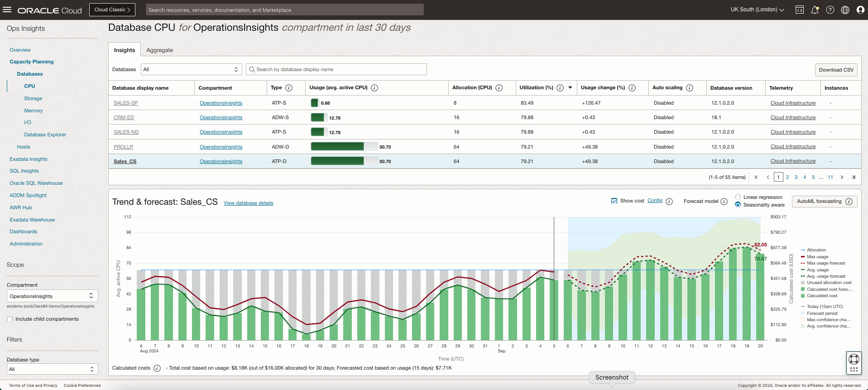Click the help question mark icon

pos(830,10)
